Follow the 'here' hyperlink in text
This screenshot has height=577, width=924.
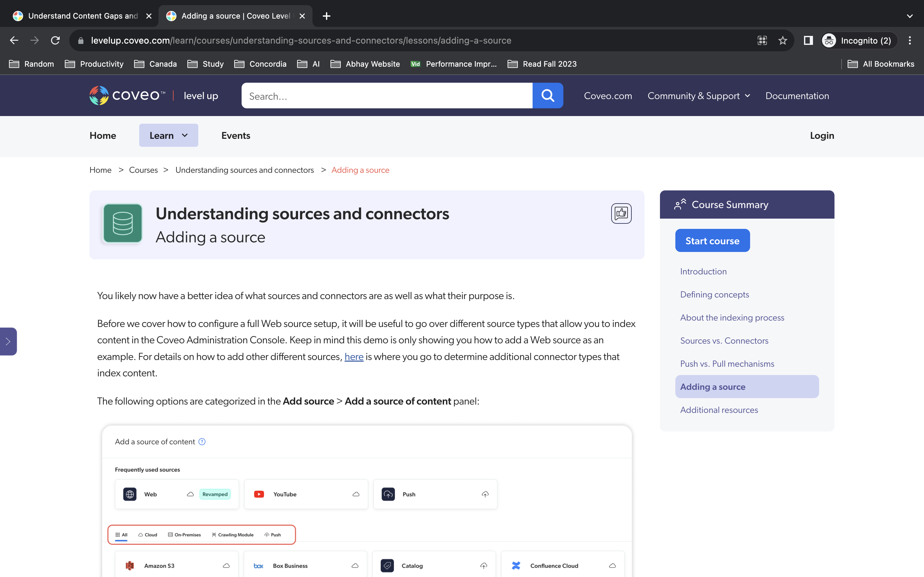pyautogui.click(x=354, y=356)
